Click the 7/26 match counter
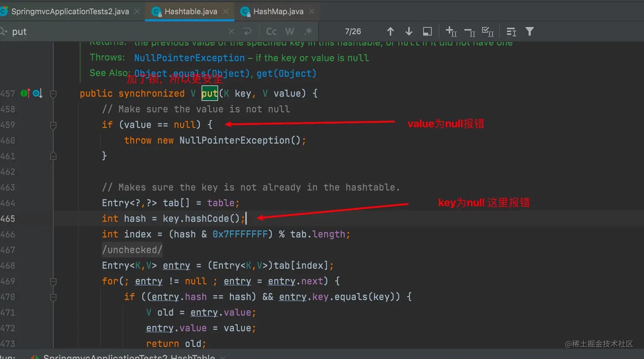The width and height of the screenshot is (644, 359). (353, 32)
